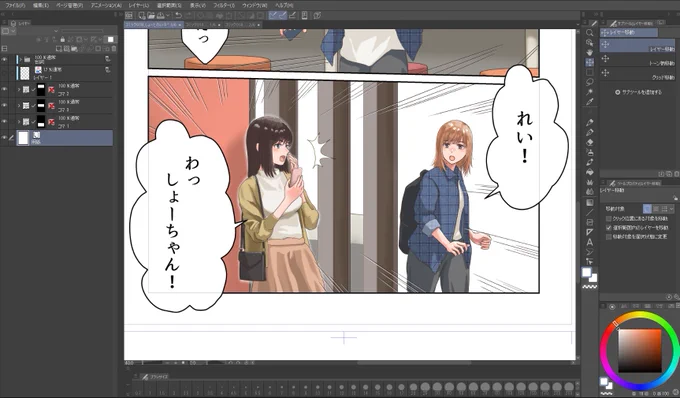This screenshot has height=398, width=680.
Task: Select the Eraser tool
Action: [589, 143]
